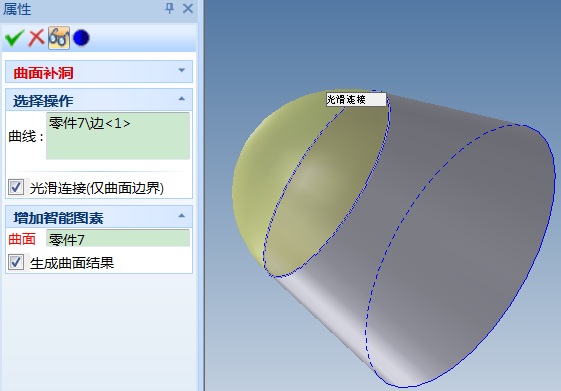Close the 属性 panel

click(188, 8)
